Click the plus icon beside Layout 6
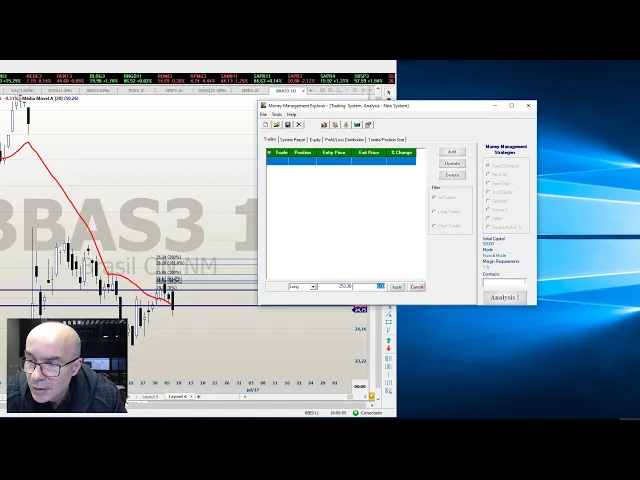The height and width of the screenshot is (480, 640). [199, 396]
